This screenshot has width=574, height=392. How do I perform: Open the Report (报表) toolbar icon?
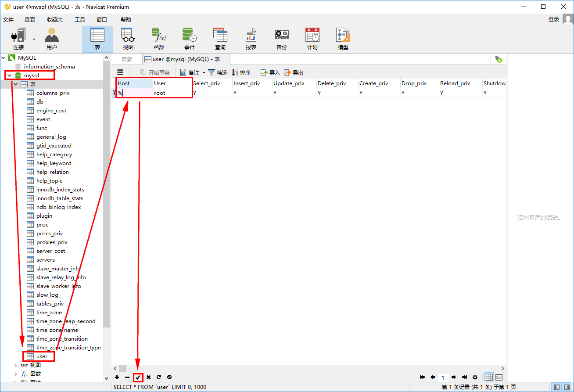pyautogui.click(x=251, y=39)
